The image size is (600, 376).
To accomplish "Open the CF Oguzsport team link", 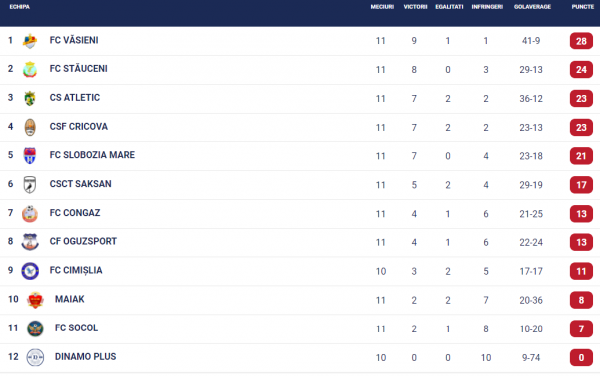I will (x=83, y=241).
